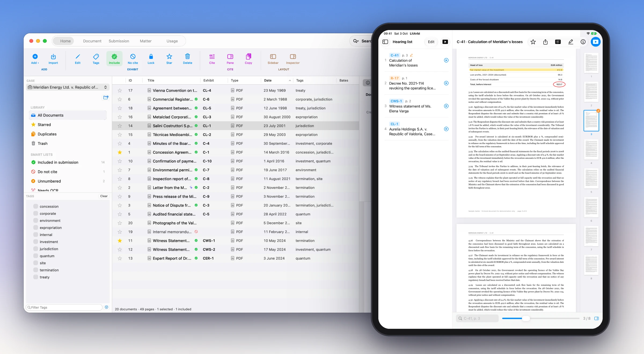Open the Trash in the library
This screenshot has height=354, width=644.
[68, 143]
